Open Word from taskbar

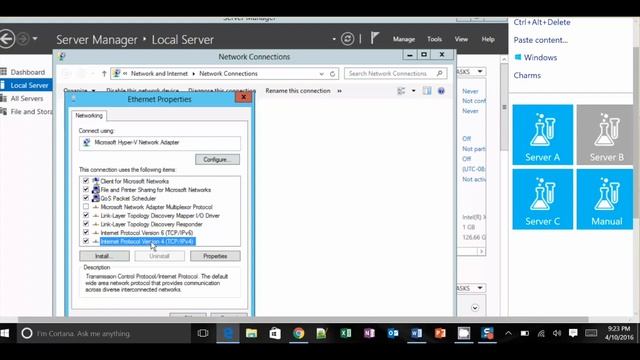point(417,333)
